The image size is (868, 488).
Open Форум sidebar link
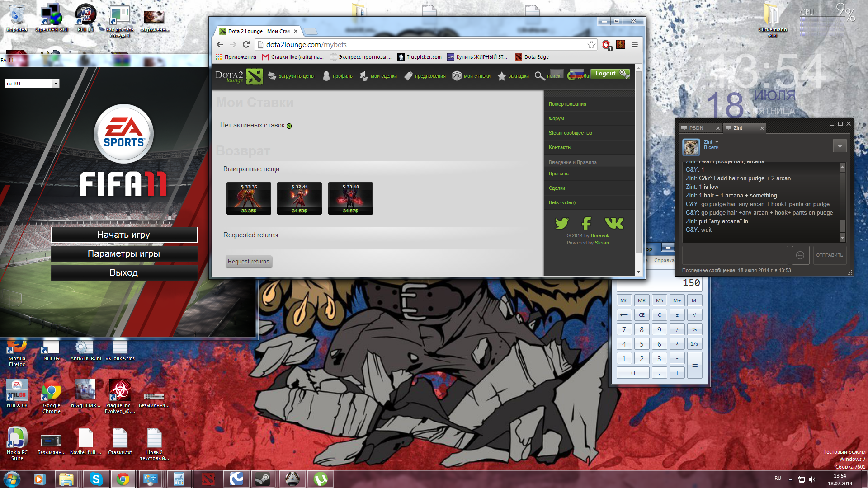coord(557,119)
